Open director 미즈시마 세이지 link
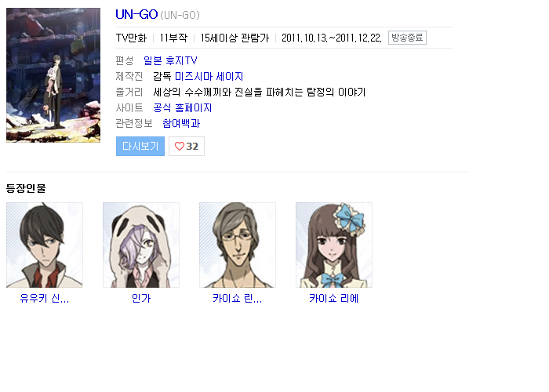The height and width of the screenshot is (392, 549). (209, 77)
